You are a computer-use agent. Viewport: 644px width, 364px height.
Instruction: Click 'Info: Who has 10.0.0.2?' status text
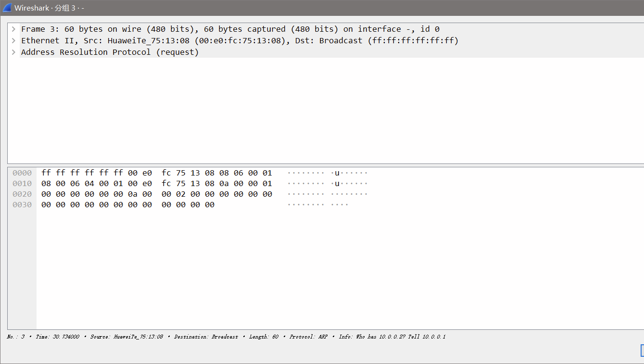(372, 337)
